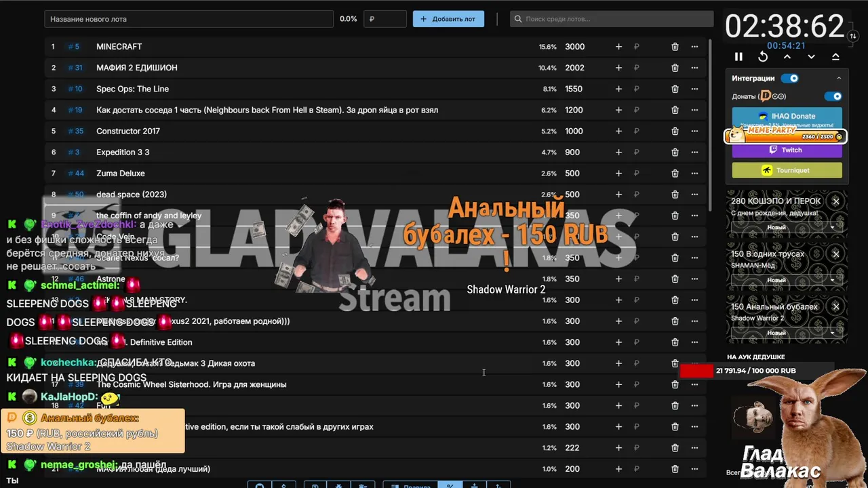868x488 pixels.
Task: Click the 222 amount value
Action: coord(572,448)
